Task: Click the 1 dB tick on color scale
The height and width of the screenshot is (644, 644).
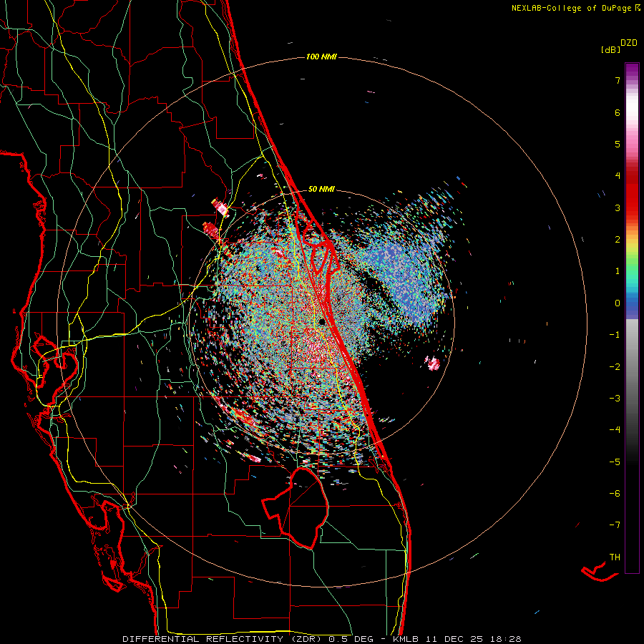Action: click(x=618, y=271)
